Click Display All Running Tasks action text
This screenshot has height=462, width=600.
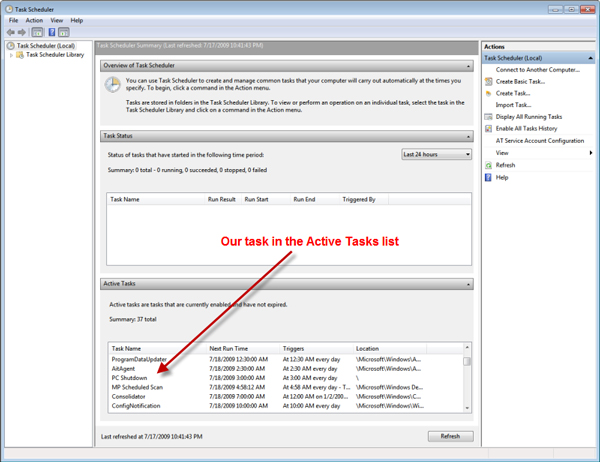point(529,117)
